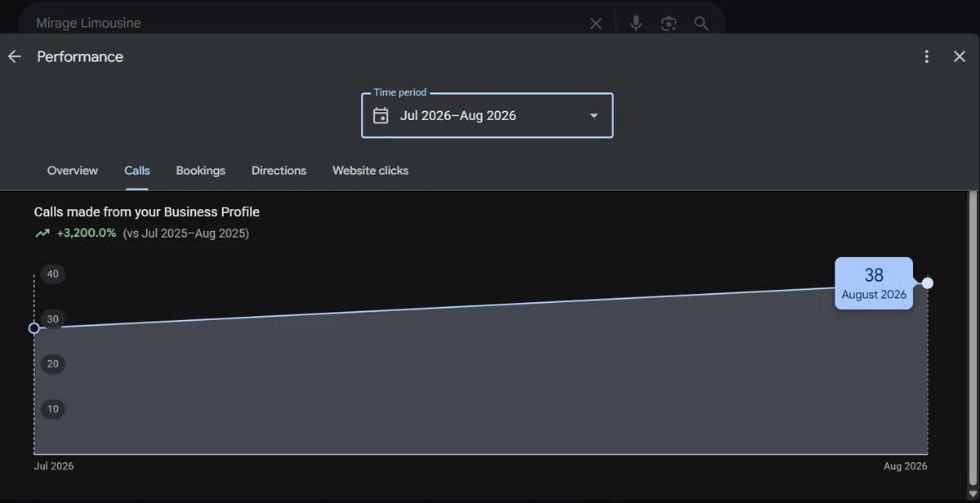Click the 30 y-axis label
980x503 pixels.
53,319
